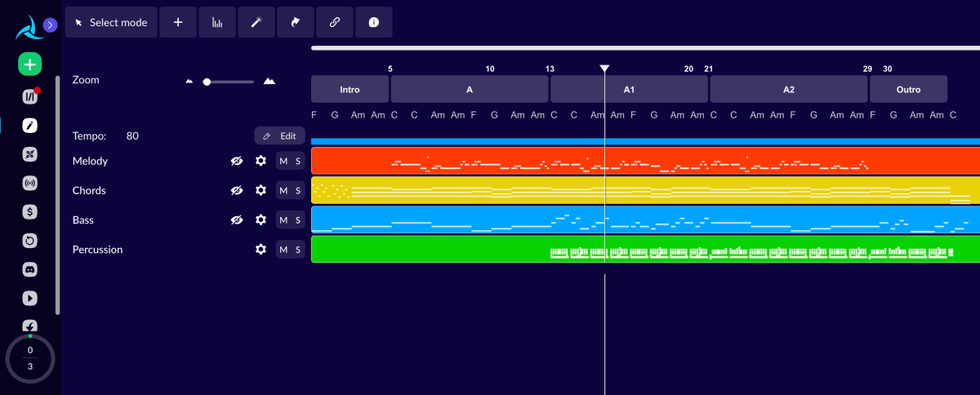Click the link icon in toolbar
Image resolution: width=980 pixels, height=395 pixels.
pyautogui.click(x=334, y=23)
